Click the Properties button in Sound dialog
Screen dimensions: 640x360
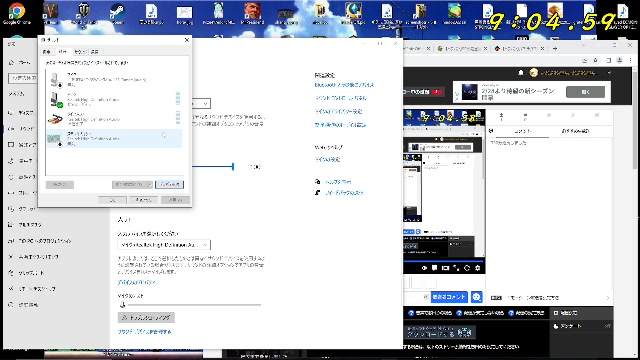click(169, 184)
